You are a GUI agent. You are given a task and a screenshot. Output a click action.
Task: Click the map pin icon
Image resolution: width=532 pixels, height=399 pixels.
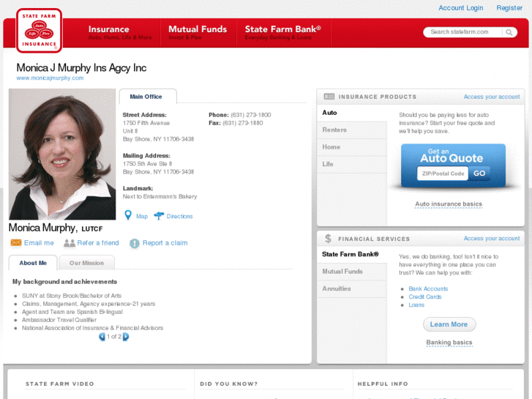click(128, 215)
